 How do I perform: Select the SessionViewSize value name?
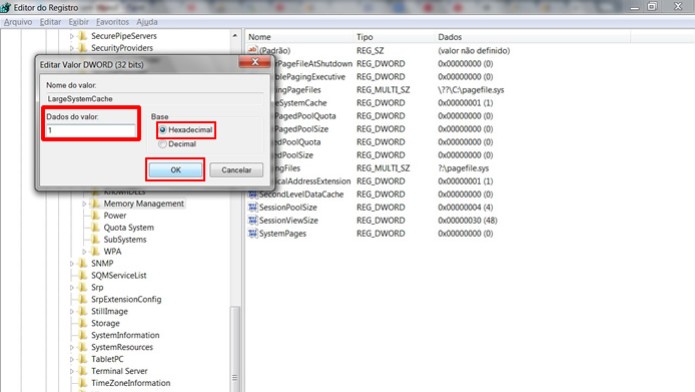click(x=289, y=220)
